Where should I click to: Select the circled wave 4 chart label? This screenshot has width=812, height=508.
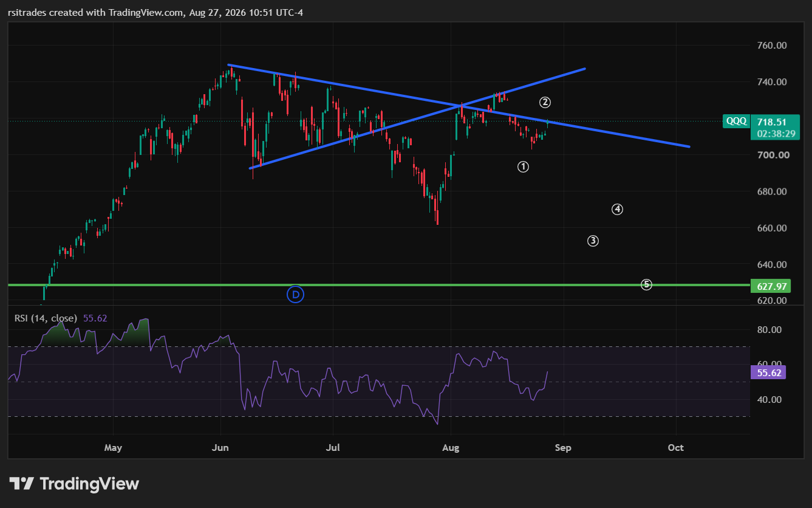click(x=617, y=209)
